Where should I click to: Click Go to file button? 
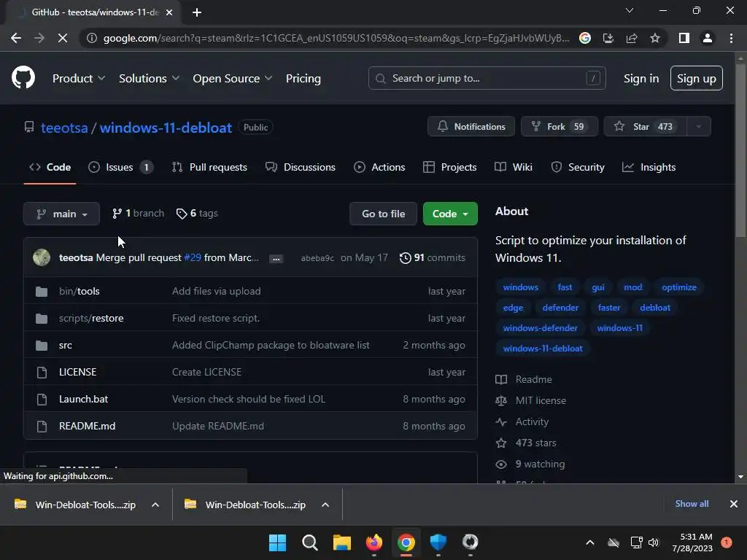384,214
